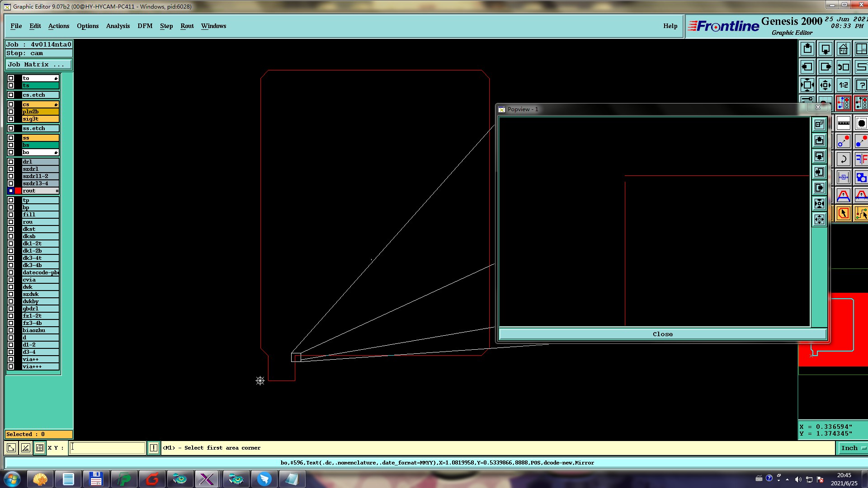Click the Home view icon in toolbar
Image resolution: width=868 pixels, height=488 pixels.
pyautogui.click(x=843, y=49)
